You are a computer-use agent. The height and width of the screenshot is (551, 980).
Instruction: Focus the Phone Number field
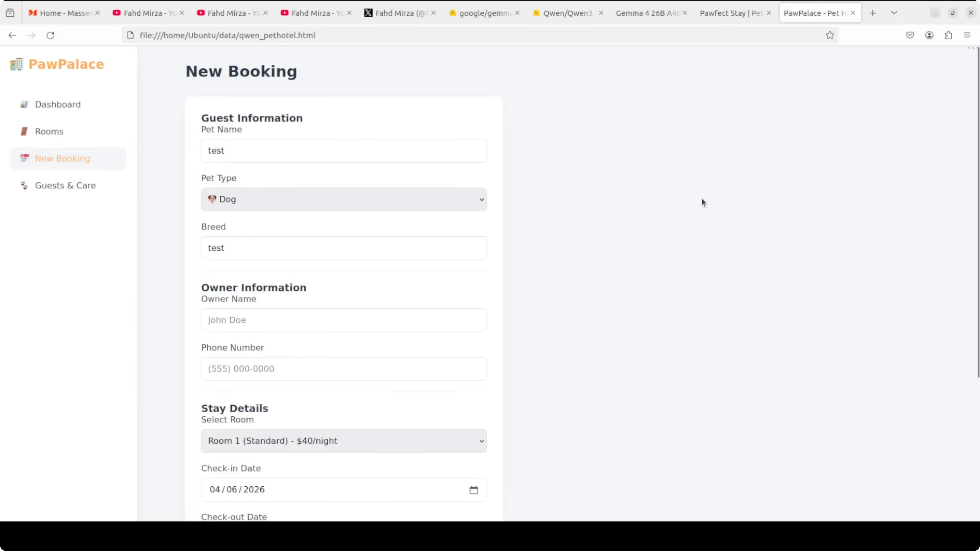344,369
